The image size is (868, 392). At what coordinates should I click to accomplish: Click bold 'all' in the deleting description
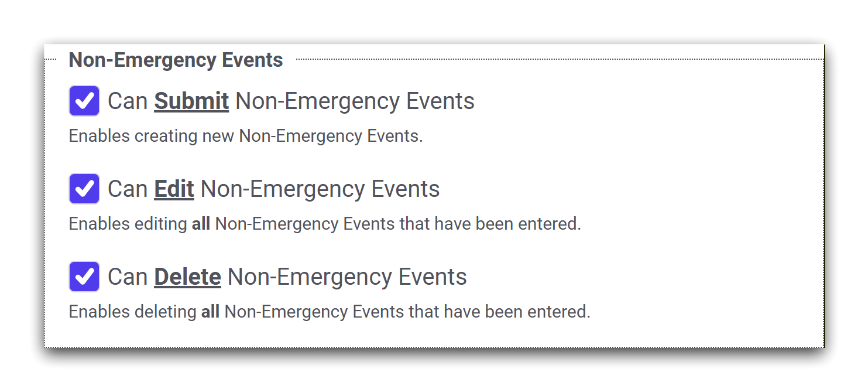click(210, 312)
